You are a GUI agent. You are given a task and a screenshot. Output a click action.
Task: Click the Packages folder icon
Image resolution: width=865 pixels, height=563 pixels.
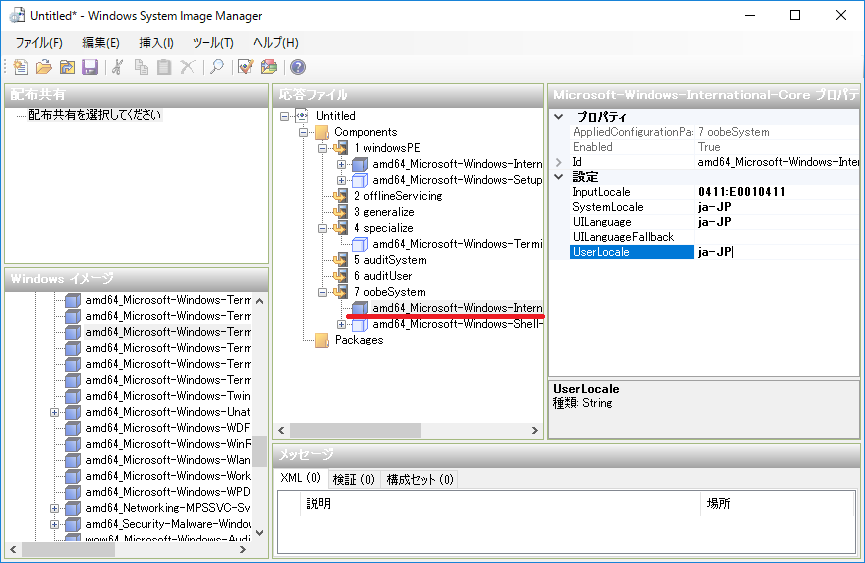[322, 340]
